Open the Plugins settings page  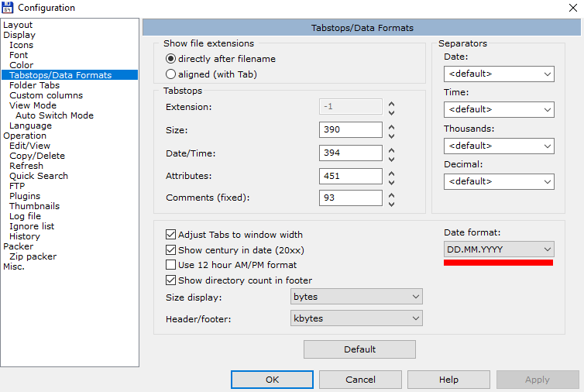pyautogui.click(x=25, y=196)
